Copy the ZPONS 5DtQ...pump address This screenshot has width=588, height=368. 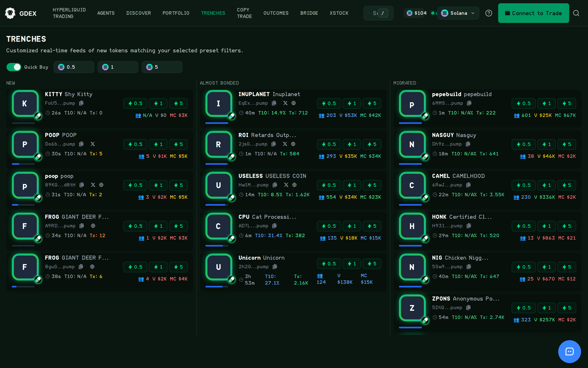point(468,308)
